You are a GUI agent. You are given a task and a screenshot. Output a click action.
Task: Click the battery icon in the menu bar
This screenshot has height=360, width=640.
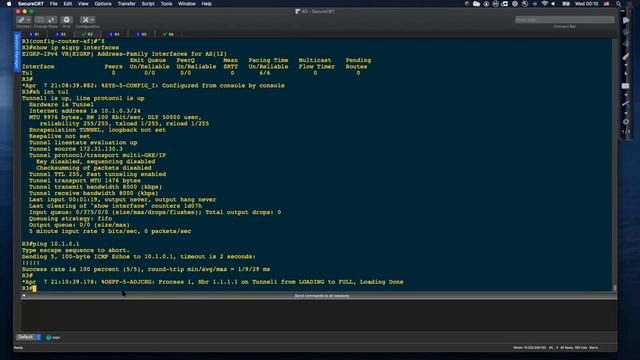click(x=566, y=4)
